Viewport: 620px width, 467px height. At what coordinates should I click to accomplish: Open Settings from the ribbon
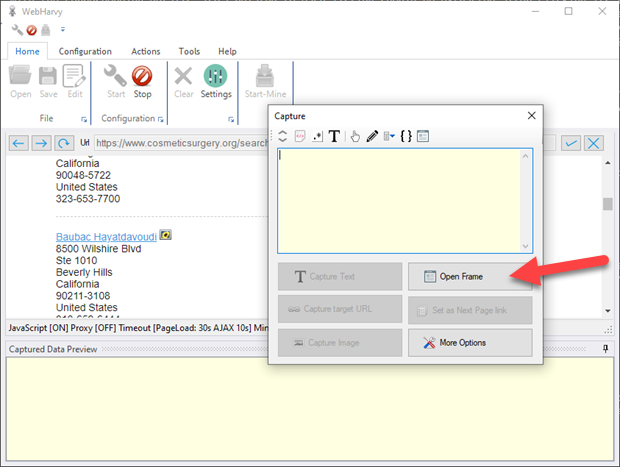pyautogui.click(x=215, y=81)
